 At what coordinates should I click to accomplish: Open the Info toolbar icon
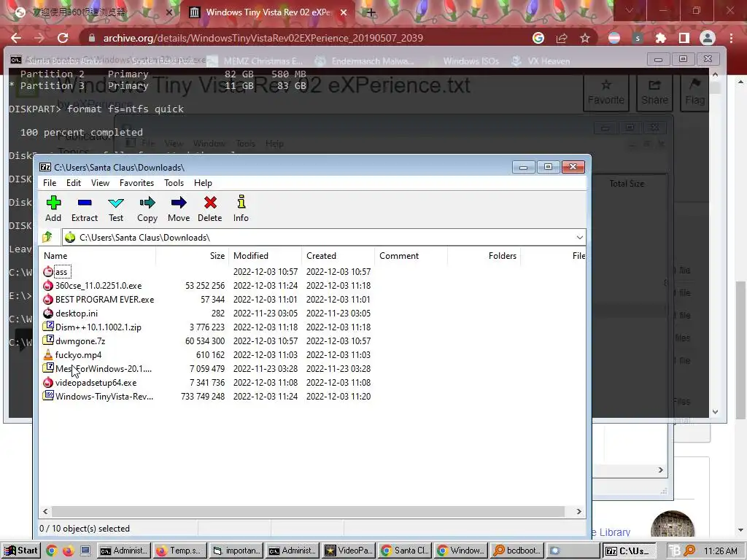[241, 209]
